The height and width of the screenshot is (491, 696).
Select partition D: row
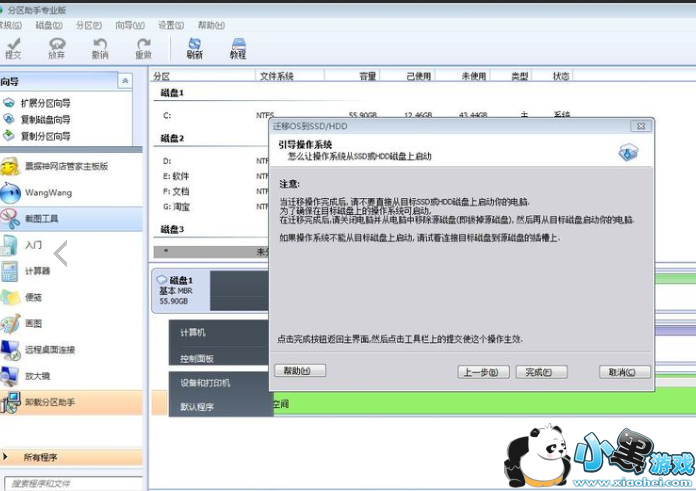tap(211, 161)
